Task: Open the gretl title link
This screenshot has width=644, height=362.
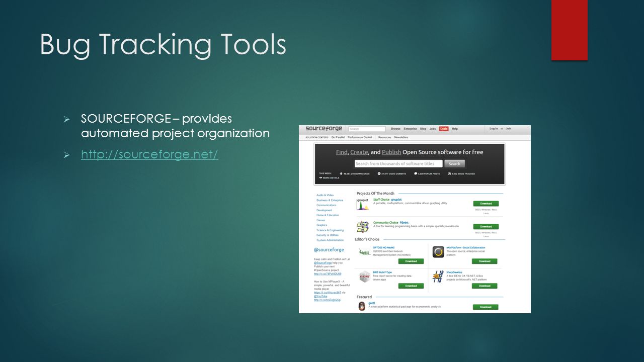Action: 371,303
